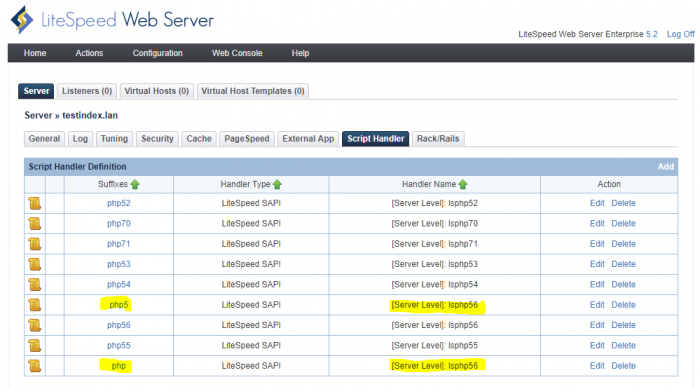Screen dimensions: 700x389
Task: Sort by Suffixes green arrow
Action: 135,184
